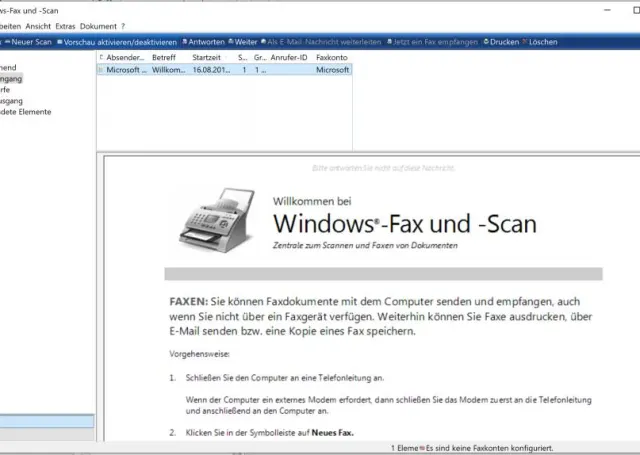Click the bold Neues Fax. text

click(x=332, y=433)
